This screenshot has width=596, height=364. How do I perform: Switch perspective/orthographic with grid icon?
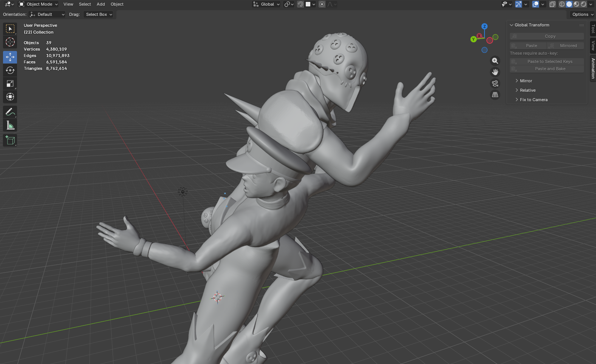click(495, 95)
